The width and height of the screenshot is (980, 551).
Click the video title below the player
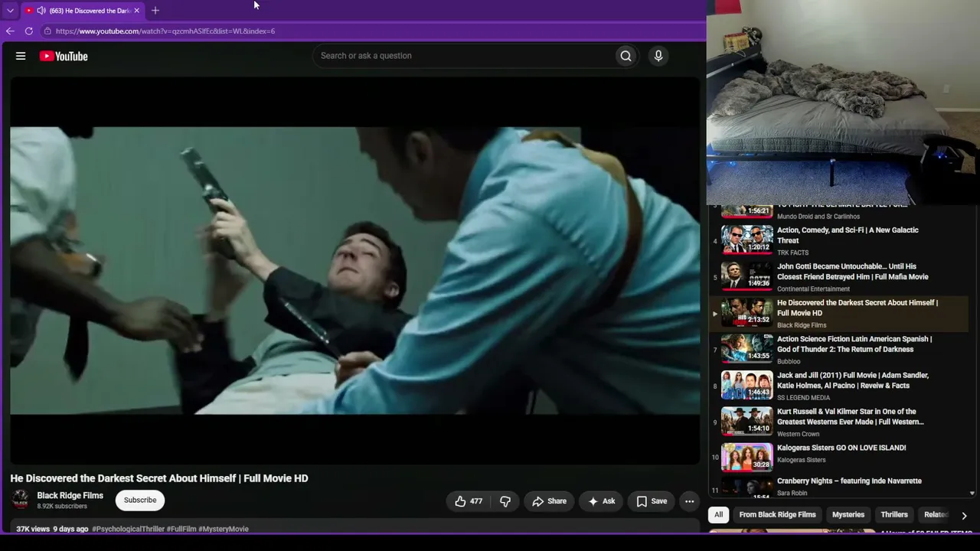point(159,478)
